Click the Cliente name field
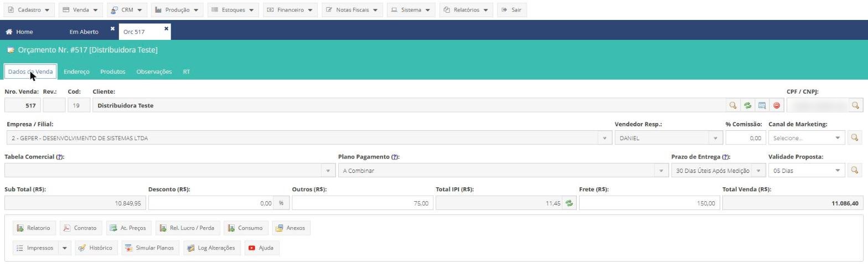Viewport: 868px width, 266px height. tap(409, 105)
